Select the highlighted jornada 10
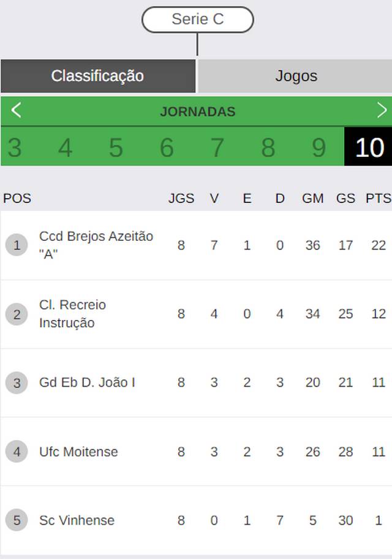Screen dimensions: 392x559 pyautogui.click(x=368, y=146)
